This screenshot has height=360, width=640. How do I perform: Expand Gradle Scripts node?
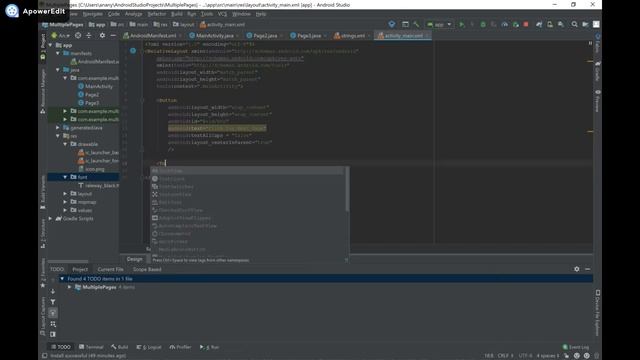point(51,218)
